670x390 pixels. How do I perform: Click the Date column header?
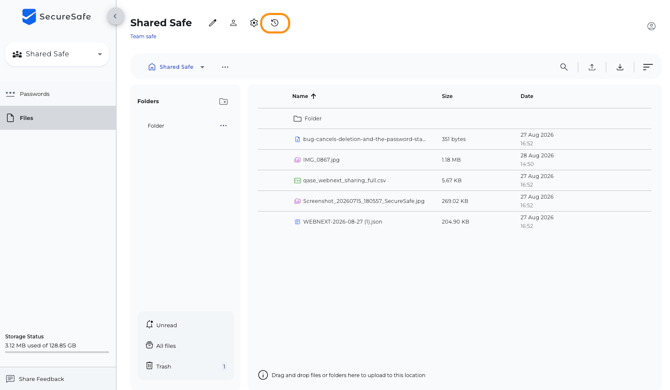coord(527,96)
